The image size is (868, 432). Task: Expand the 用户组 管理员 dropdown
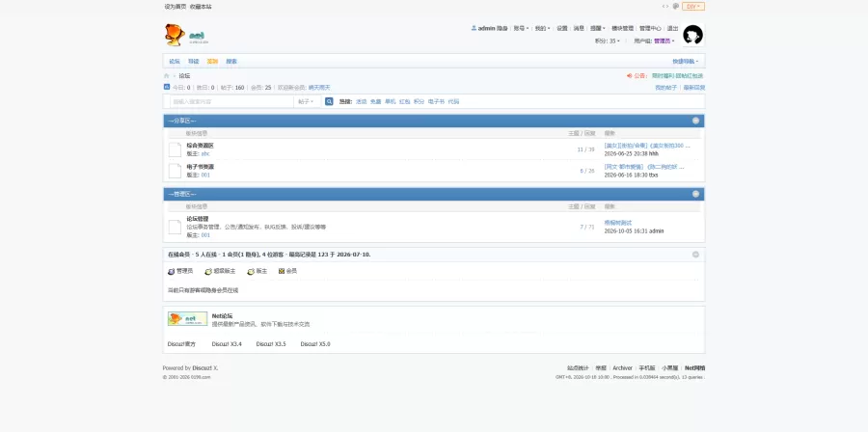[654, 40]
